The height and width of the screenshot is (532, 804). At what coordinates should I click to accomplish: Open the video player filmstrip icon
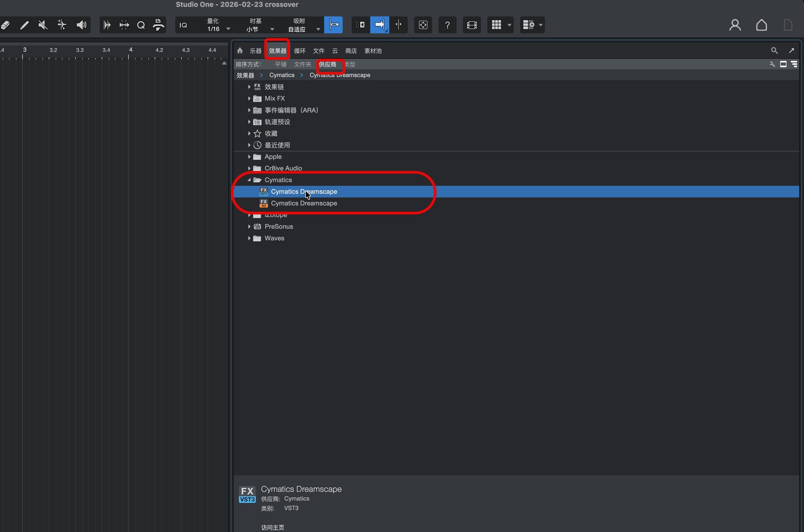click(472, 25)
